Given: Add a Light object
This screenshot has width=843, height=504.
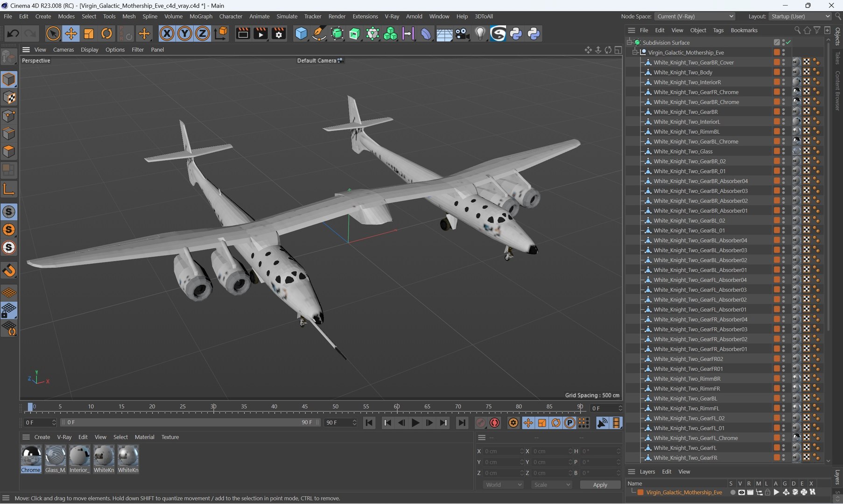Looking at the screenshot, I should click(x=480, y=33).
